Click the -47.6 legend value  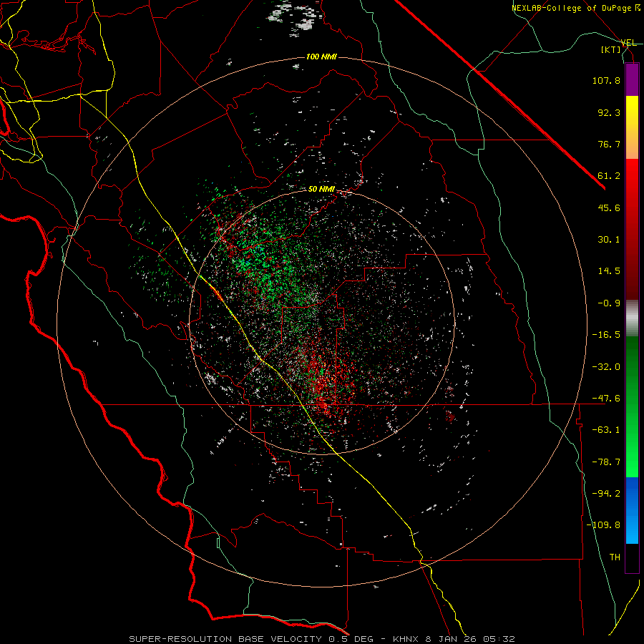(x=606, y=399)
